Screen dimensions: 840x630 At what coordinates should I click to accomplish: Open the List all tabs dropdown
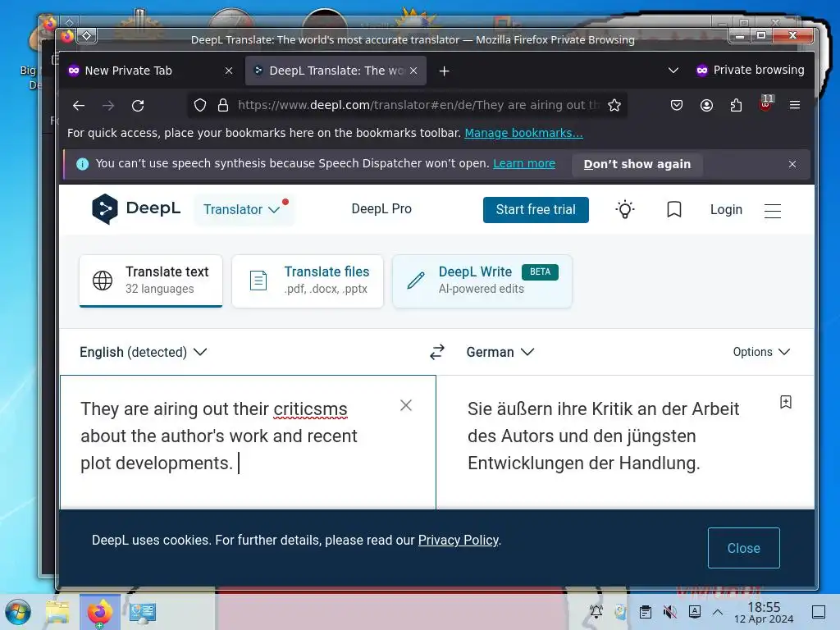tap(673, 71)
